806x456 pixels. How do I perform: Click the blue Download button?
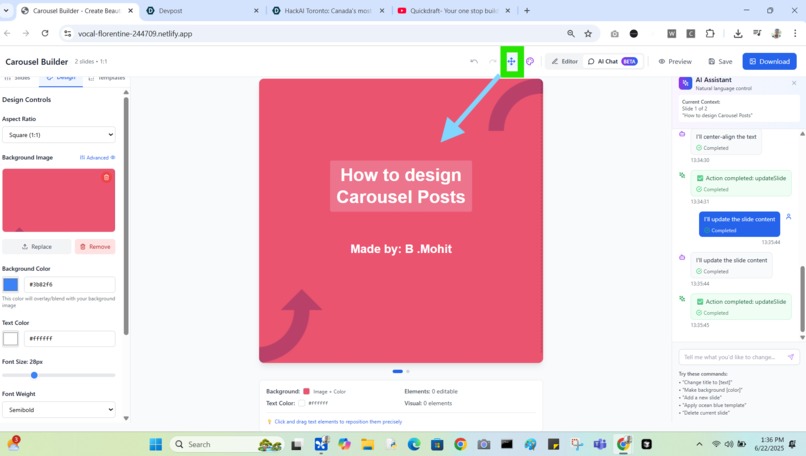[770, 61]
